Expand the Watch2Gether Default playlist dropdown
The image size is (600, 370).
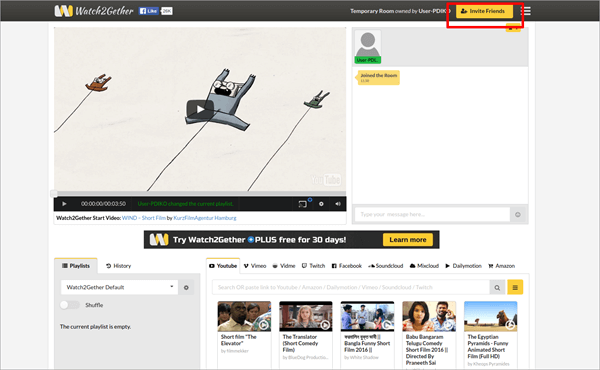(119, 287)
